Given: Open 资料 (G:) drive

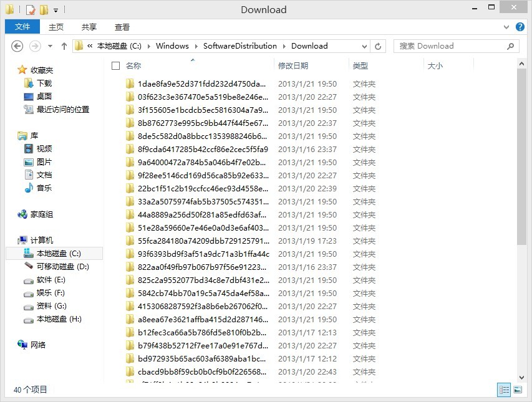Looking at the screenshot, I should point(52,306).
